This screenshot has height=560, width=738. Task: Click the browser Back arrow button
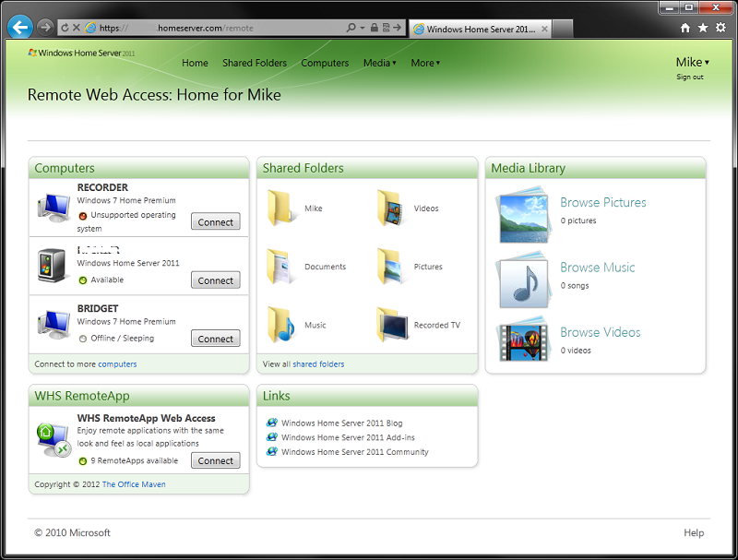click(19, 28)
